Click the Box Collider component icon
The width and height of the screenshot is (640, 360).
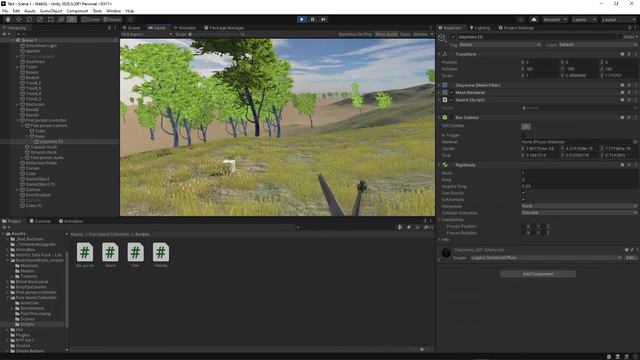coord(445,118)
